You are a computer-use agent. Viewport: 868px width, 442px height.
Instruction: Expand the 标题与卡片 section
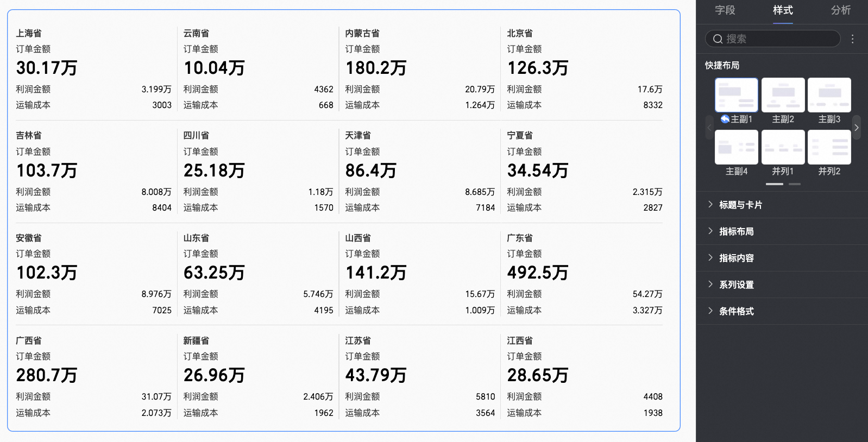pyautogui.click(x=740, y=205)
